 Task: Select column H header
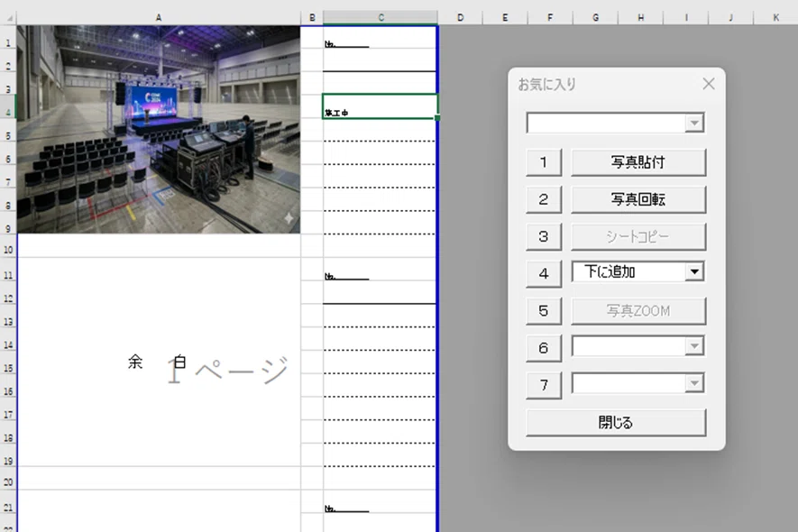pos(641,18)
